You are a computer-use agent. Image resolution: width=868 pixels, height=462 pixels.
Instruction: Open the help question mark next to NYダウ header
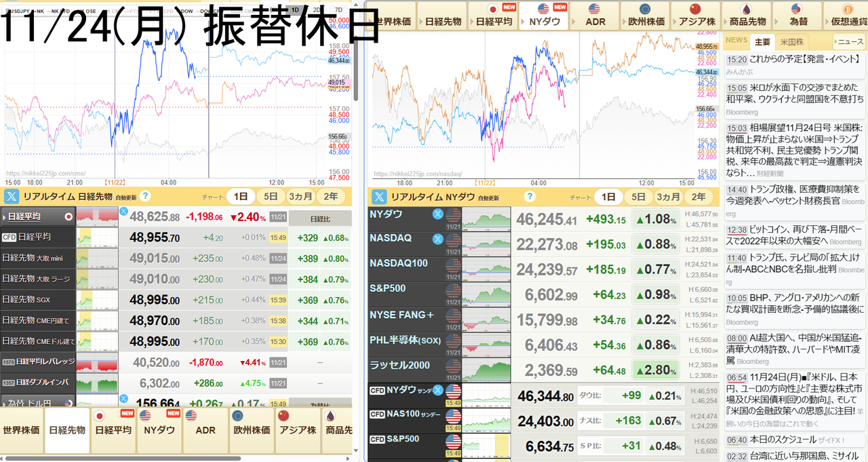(x=530, y=197)
